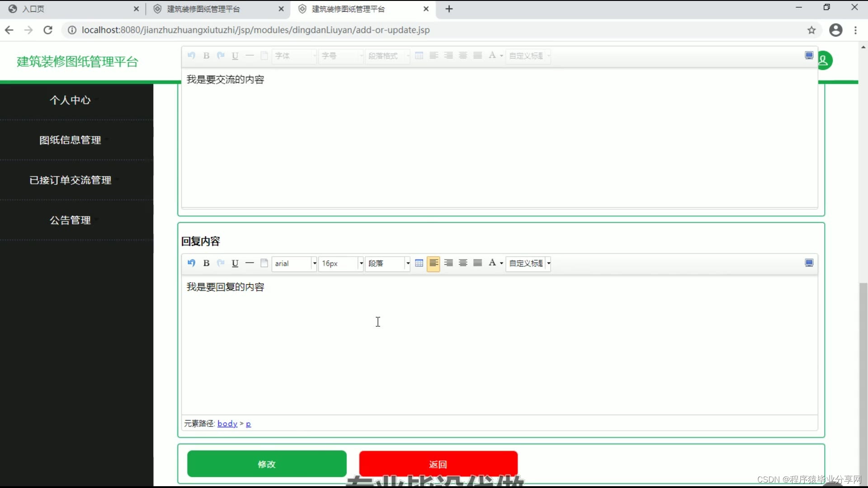Open 已接订单交流管理 sidebar menu

[x=70, y=180]
